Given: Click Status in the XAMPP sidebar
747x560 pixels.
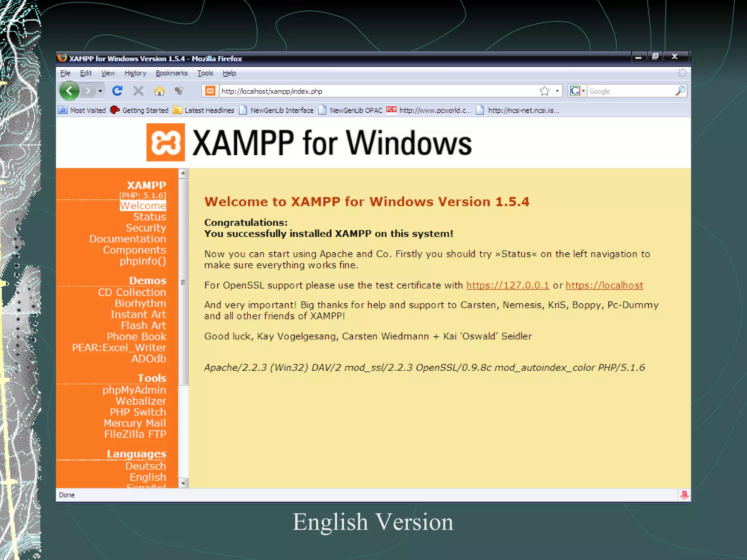Looking at the screenshot, I should pos(150,217).
